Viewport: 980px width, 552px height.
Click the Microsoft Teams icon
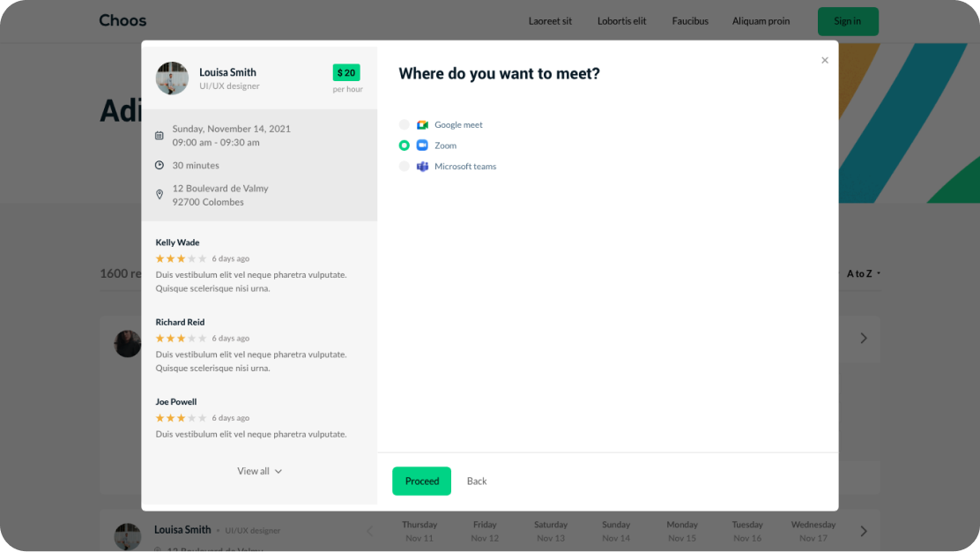422,167
